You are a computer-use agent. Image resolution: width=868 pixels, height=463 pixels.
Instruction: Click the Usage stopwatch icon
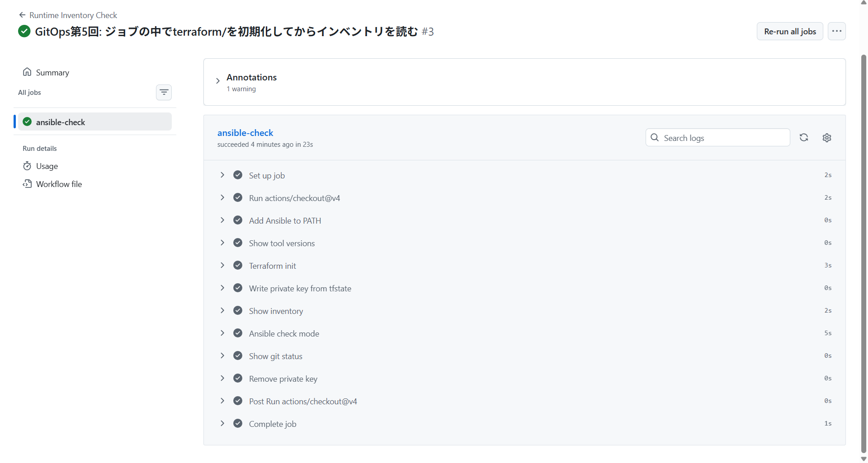pyautogui.click(x=27, y=166)
